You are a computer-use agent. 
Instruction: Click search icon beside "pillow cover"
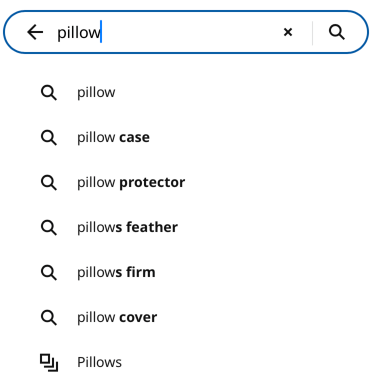click(49, 318)
